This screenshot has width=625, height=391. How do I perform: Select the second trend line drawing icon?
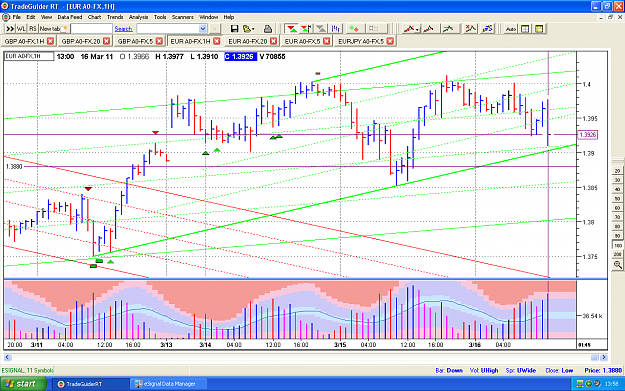[x=429, y=29]
